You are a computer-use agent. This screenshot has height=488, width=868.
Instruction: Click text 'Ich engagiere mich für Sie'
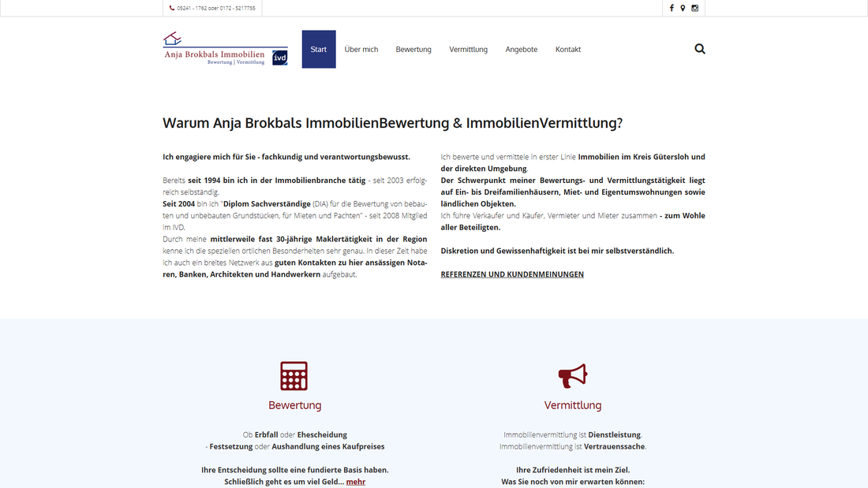(x=209, y=157)
